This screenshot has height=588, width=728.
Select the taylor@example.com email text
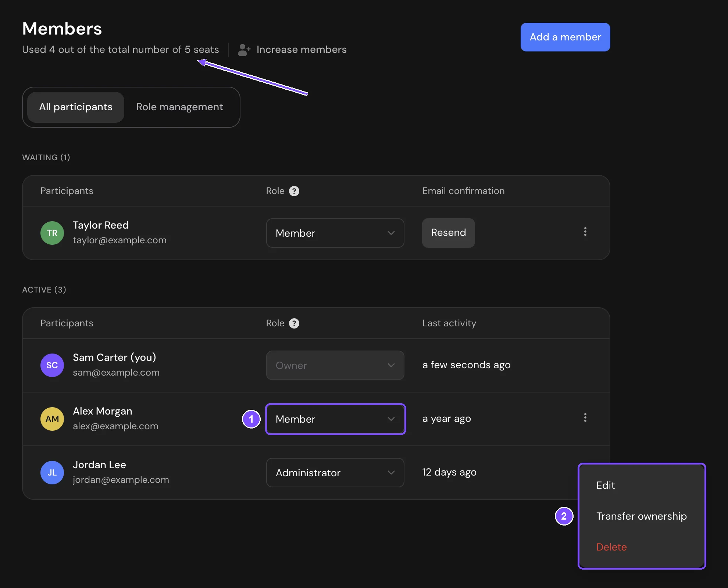coord(119,240)
